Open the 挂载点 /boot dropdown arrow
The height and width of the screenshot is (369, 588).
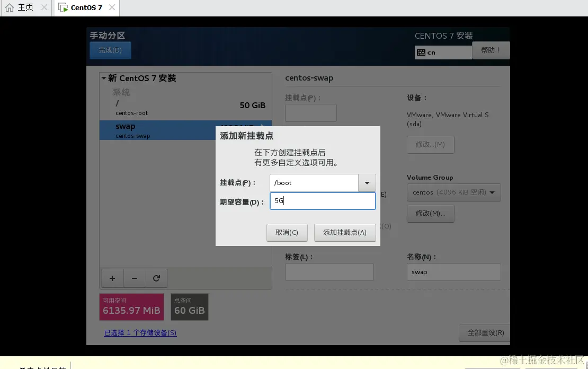(x=367, y=183)
